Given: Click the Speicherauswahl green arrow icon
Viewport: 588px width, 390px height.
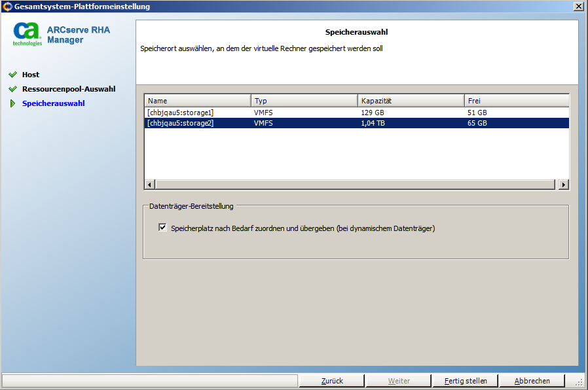Looking at the screenshot, I should [x=12, y=103].
